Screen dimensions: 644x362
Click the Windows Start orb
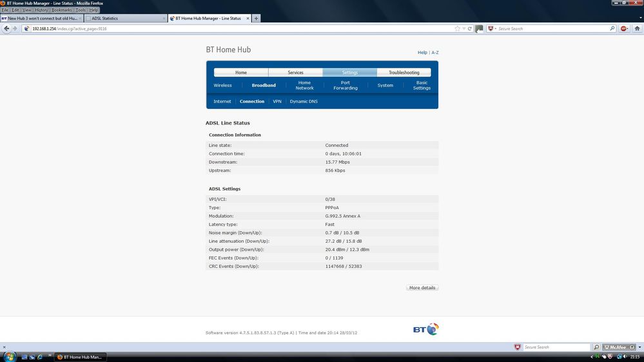[x=9, y=356]
